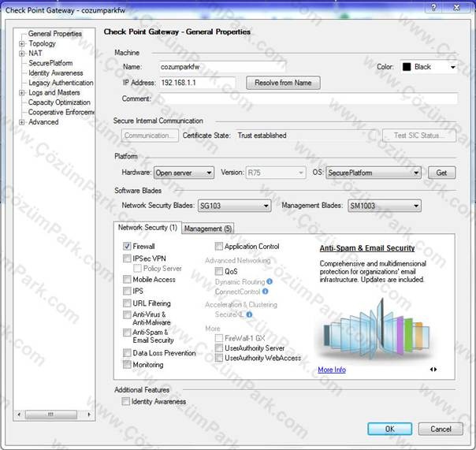Select Capacity Optimization in the tree
Viewport: 476px width, 450px height.
pyautogui.click(x=59, y=102)
